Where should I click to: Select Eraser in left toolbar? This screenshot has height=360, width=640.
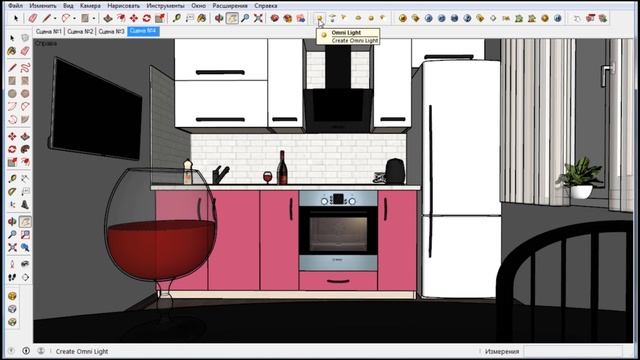(x=25, y=51)
